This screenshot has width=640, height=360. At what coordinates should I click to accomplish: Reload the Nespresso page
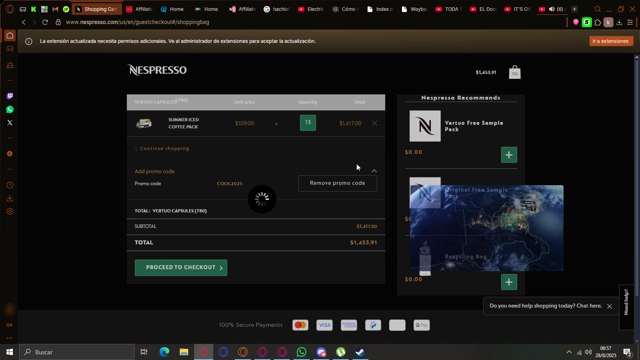click(x=45, y=22)
